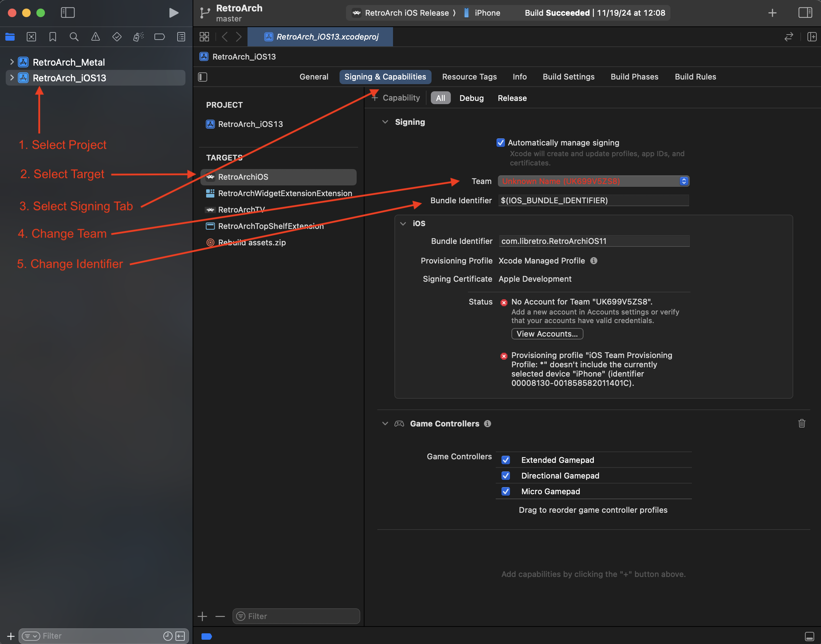The width and height of the screenshot is (821, 644).
Task: Open the Test navigator diamond icon
Action: 117,37
